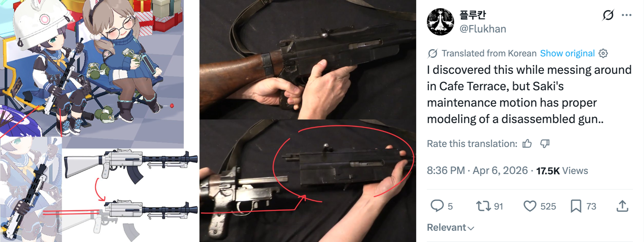Rate translation with thumbs down
The width and height of the screenshot is (644, 242).
[x=545, y=144]
